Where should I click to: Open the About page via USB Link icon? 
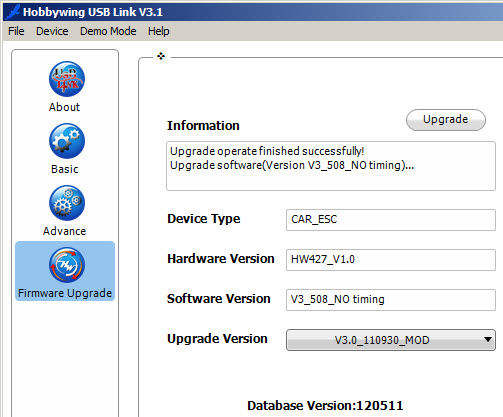click(x=67, y=79)
